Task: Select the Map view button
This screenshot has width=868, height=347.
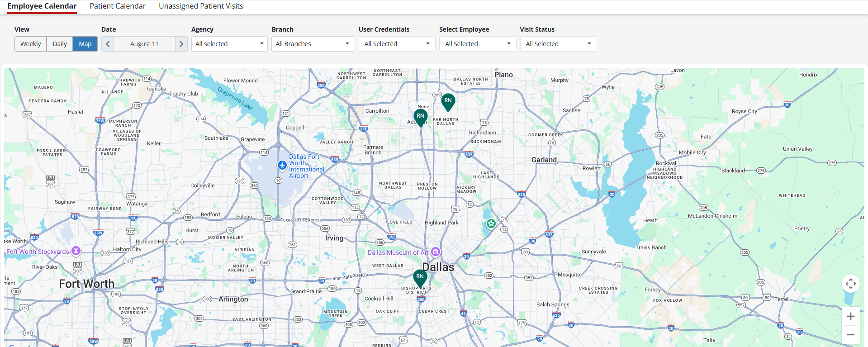Action: pos(85,44)
